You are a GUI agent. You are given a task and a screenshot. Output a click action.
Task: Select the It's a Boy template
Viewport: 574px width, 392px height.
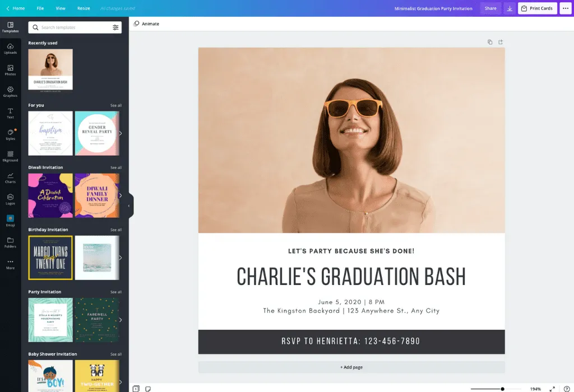coord(50,376)
